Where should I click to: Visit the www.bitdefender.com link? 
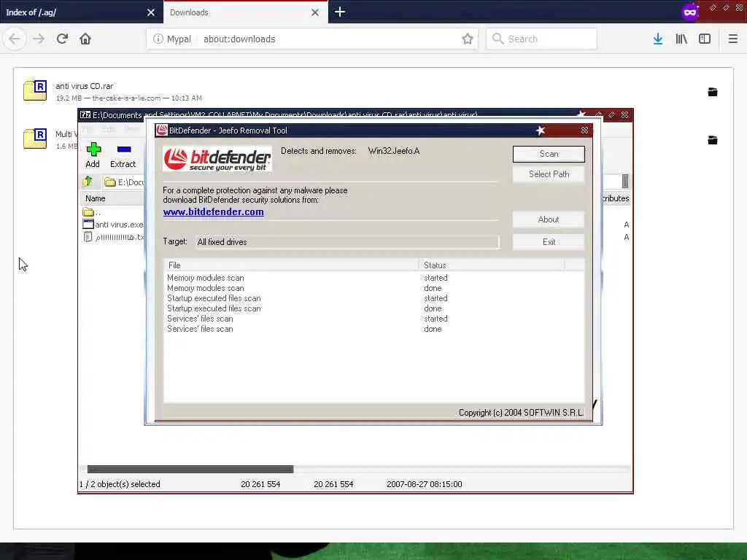click(213, 212)
